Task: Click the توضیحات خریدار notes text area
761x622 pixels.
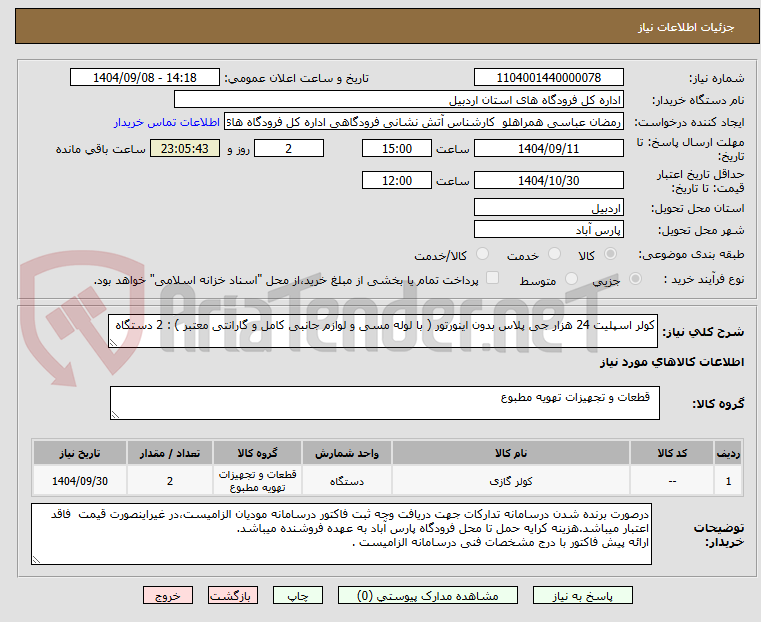Action: click(341, 534)
